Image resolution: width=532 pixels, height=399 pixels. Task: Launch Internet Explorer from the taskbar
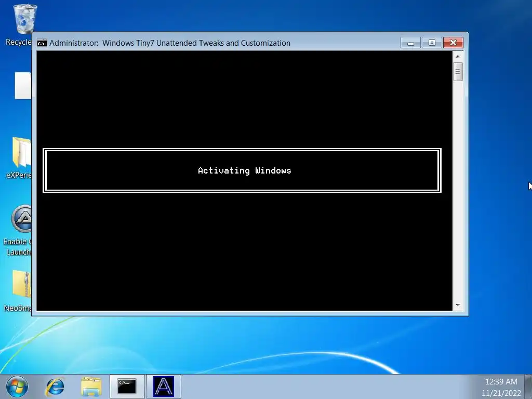[55, 387]
